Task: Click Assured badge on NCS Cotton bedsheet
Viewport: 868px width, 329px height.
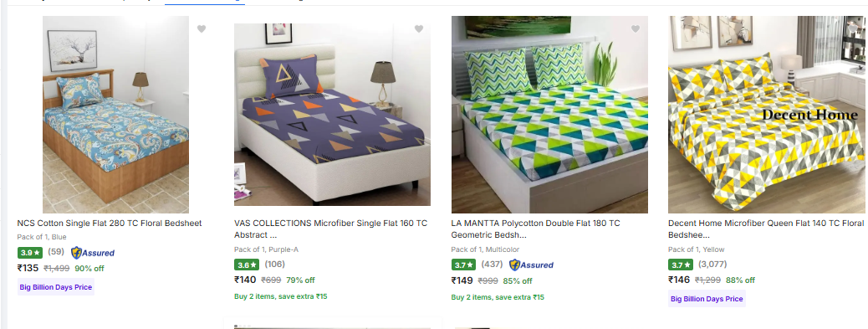Action: (x=93, y=253)
